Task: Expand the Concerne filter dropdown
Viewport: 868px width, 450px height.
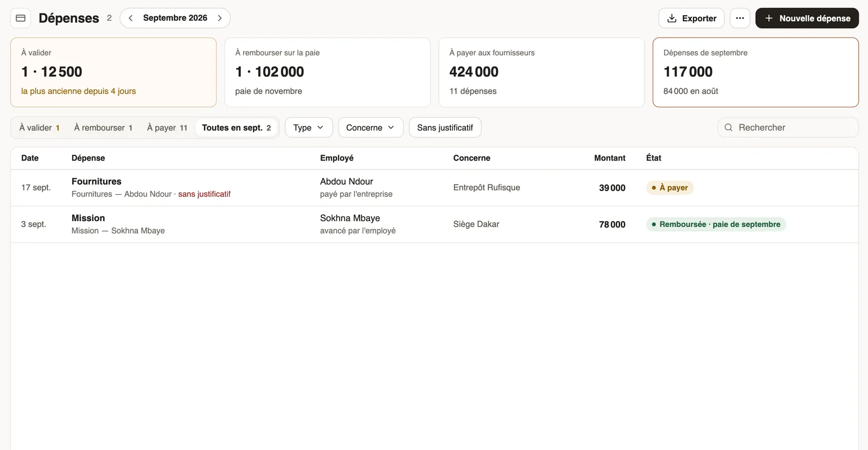Action: tap(371, 127)
